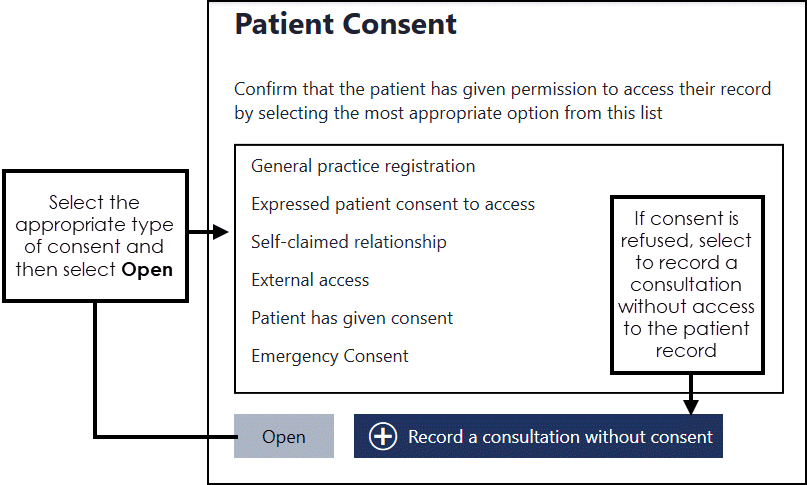Image resolution: width=807 pixels, height=485 pixels.
Task: Click the Patient Consent heading
Action: (345, 24)
